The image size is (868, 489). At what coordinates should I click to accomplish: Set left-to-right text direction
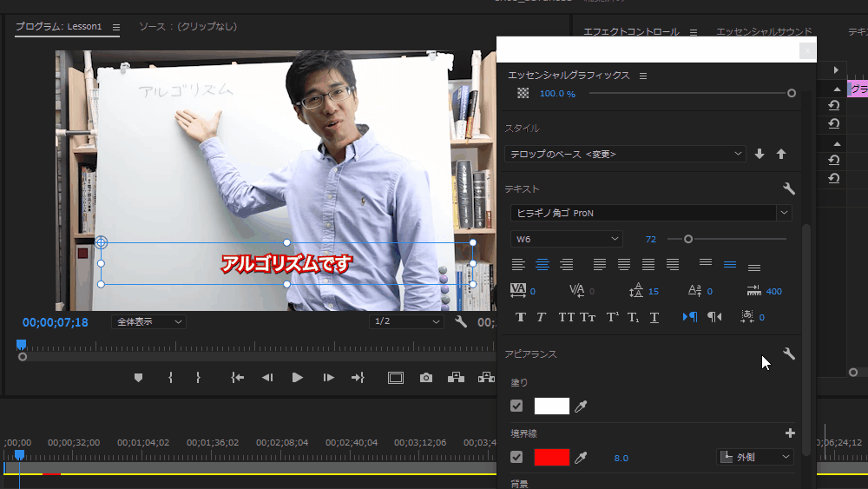tap(690, 317)
